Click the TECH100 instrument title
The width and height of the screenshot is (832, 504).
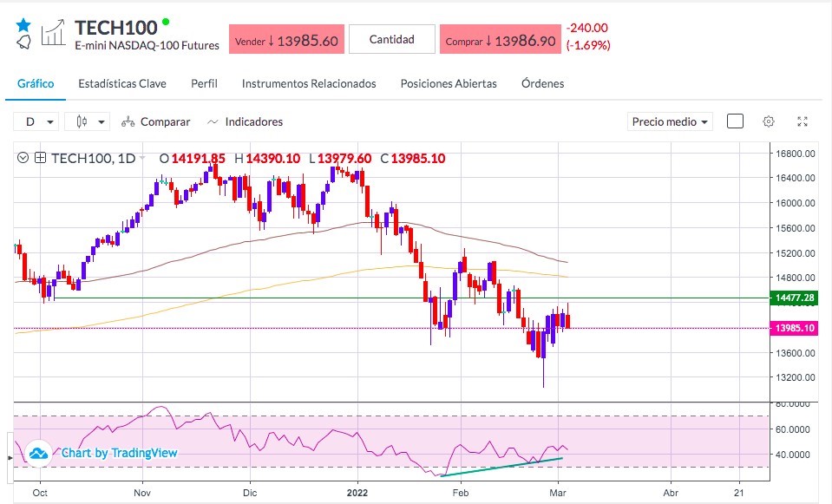click(115, 28)
